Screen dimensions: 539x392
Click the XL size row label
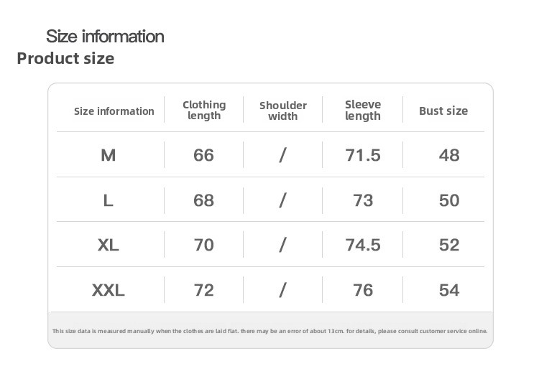pos(109,245)
